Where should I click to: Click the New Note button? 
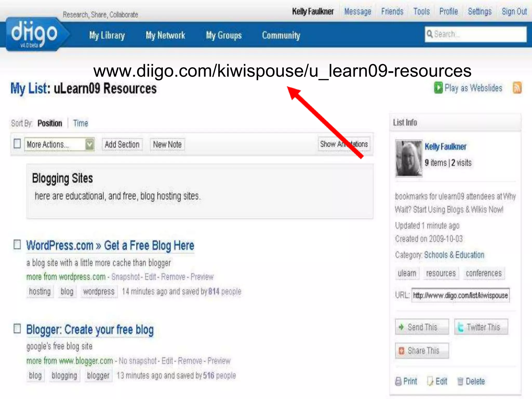(x=167, y=144)
